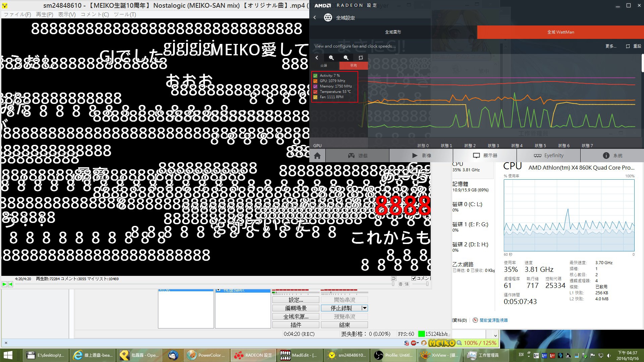The height and width of the screenshot is (362, 644).
Task: Toggle the GPU 1079 MHz line checkbox
Action: click(x=315, y=81)
